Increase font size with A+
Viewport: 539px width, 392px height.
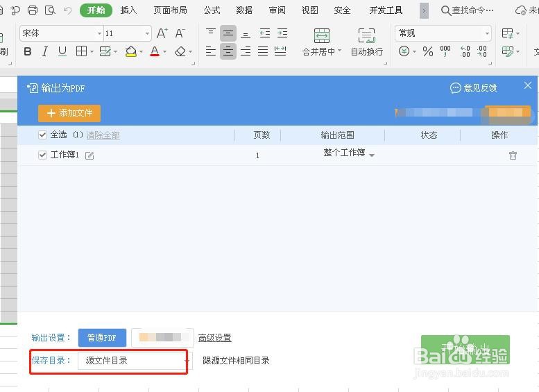pos(162,33)
